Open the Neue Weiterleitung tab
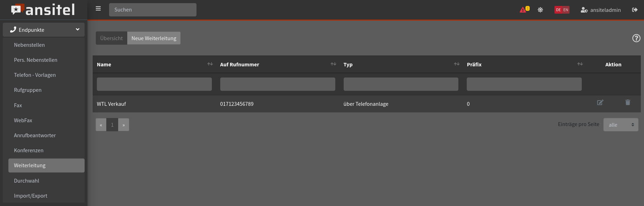This screenshot has height=206, width=644. pos(154,38)
